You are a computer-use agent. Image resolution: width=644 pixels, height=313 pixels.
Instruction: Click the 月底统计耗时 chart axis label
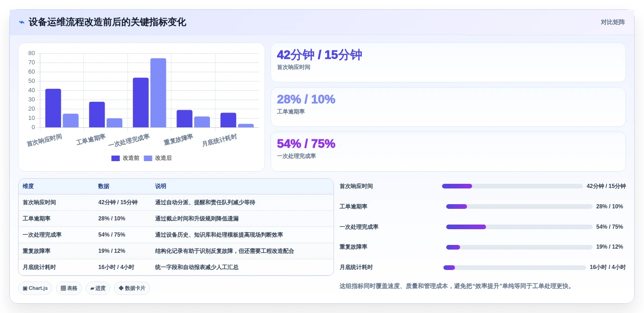click(x=220, y=140)
